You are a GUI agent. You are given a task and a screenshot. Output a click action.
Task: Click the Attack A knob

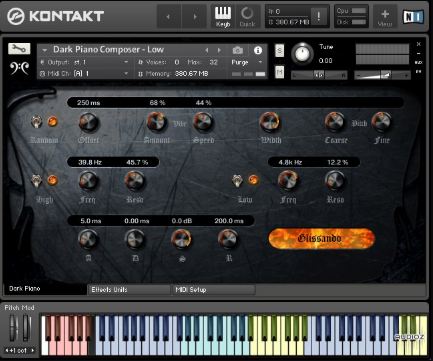click(x=88, y=239)
